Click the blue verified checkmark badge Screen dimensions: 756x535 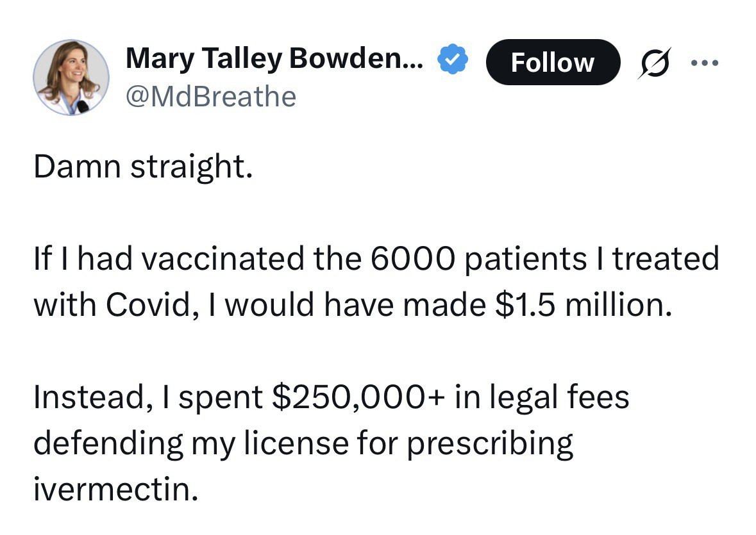coord(453,60)
